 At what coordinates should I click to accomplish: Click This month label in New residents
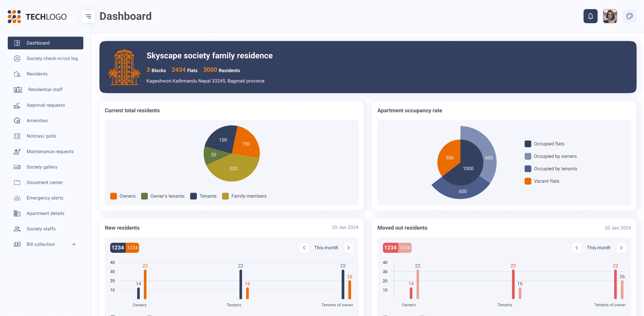coord(326,248)
